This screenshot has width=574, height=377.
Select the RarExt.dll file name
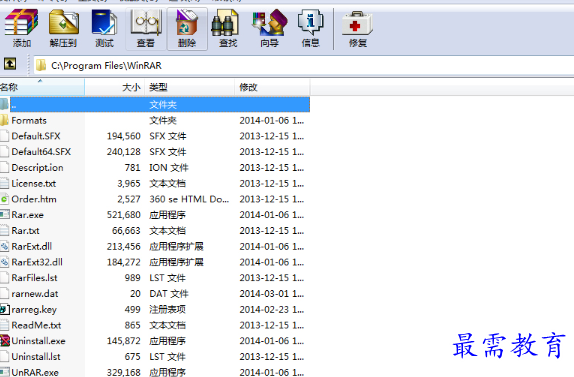tap(31, 246)
